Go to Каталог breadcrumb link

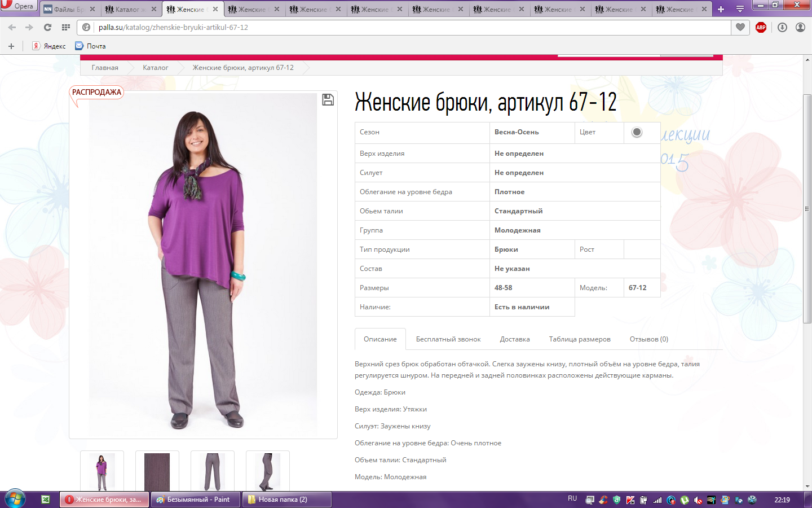[x=155, y=68]
